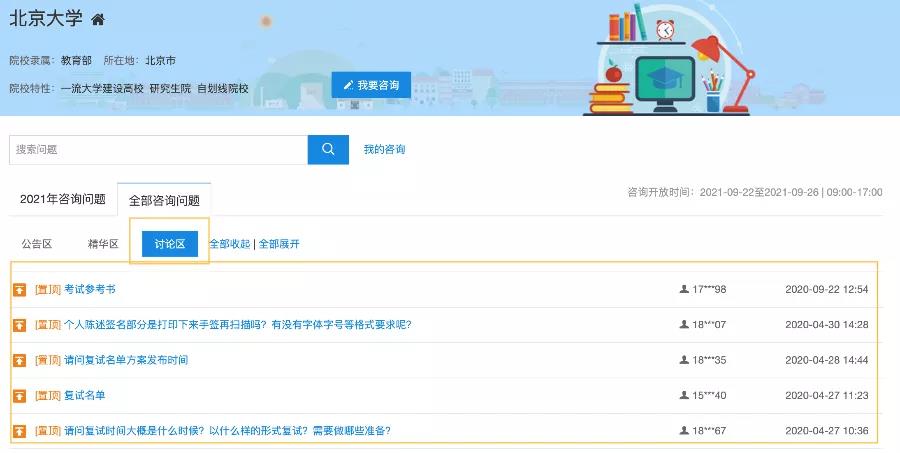Click the 北京大学 title

pyautogui.click(x=46, y=18)
